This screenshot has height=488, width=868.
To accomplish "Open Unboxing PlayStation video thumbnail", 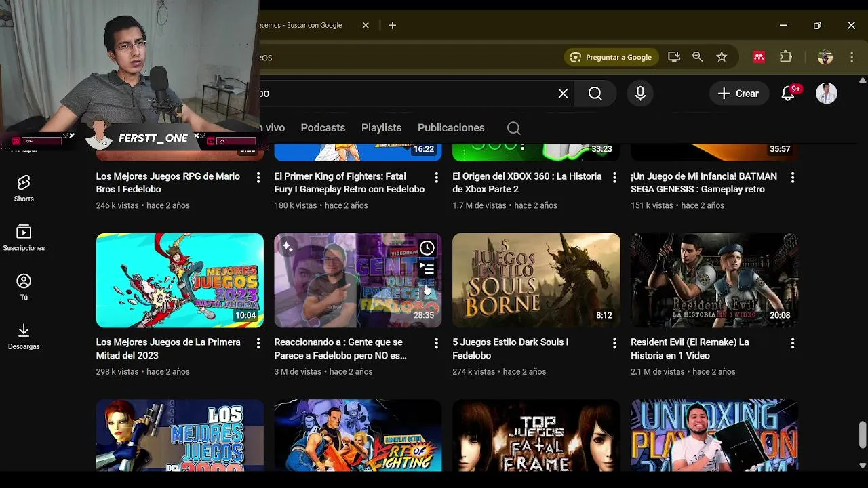I will tap(714, 435).
